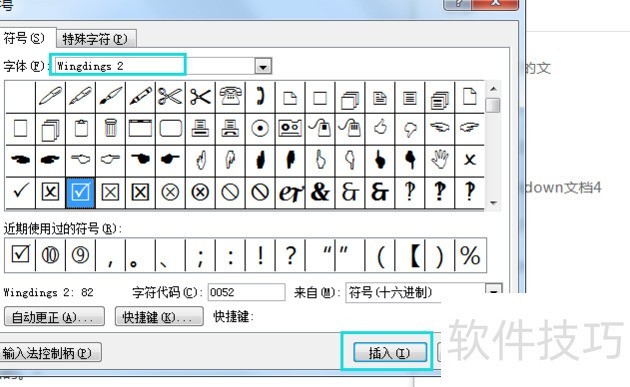Select the circle with center dot symbol
This screenshot has width=630, height=387.
click(260, 128)
